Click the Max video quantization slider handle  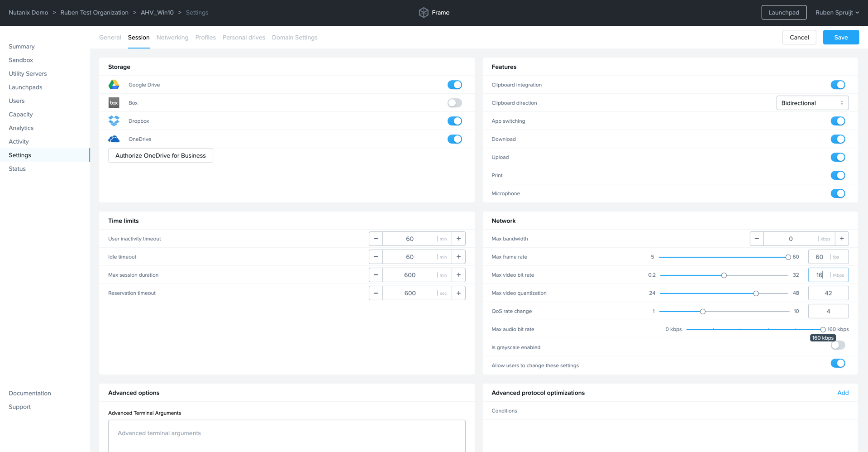pyautogui.click(x=756, y=293)
